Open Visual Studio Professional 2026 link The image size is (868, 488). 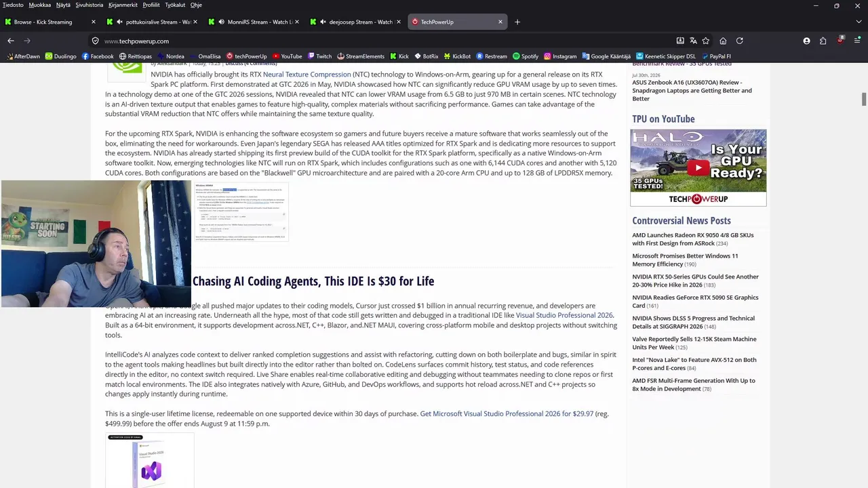coord(564,315)
